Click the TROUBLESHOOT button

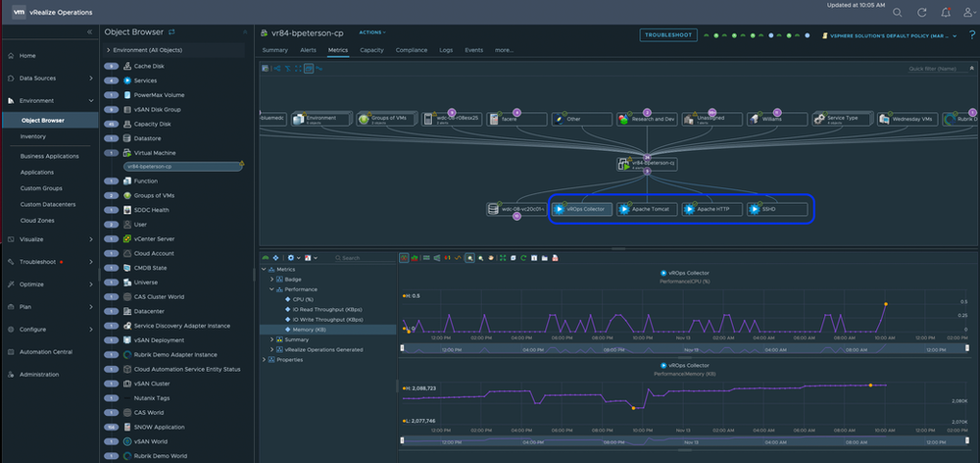(668, 35)
